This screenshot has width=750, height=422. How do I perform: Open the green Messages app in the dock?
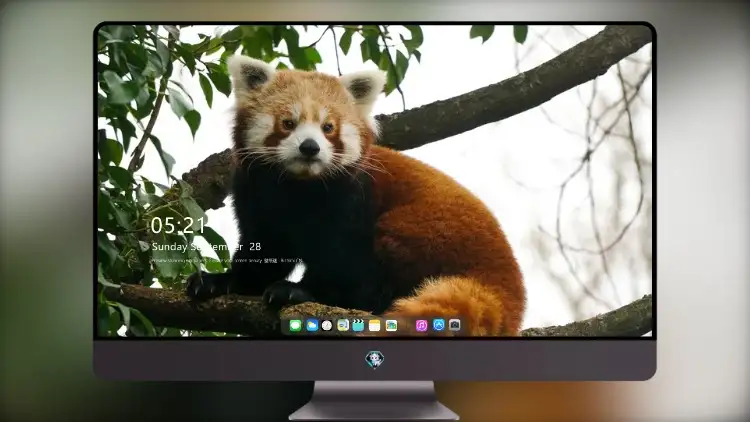[x=296, y=326]
